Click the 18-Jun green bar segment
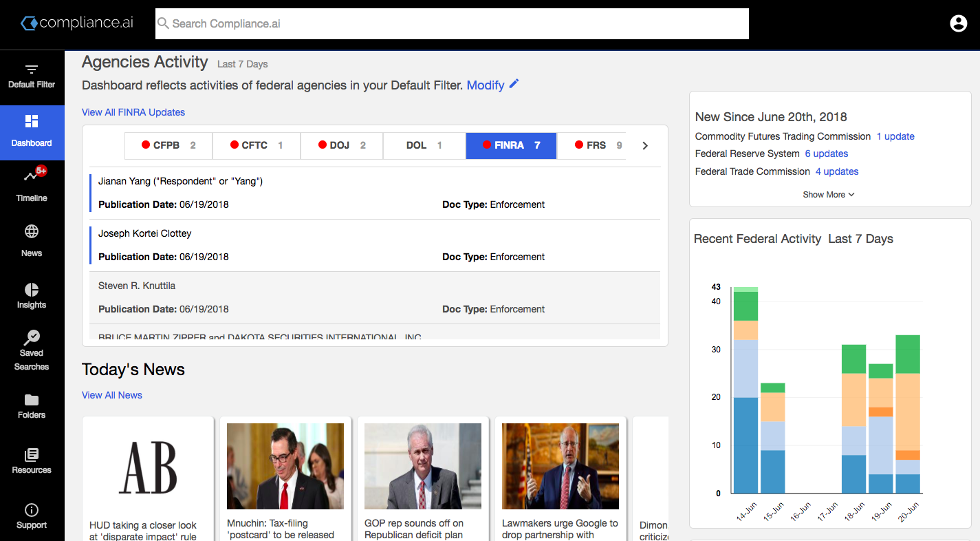This screenshot has width=980, height=541. point(854,359)
